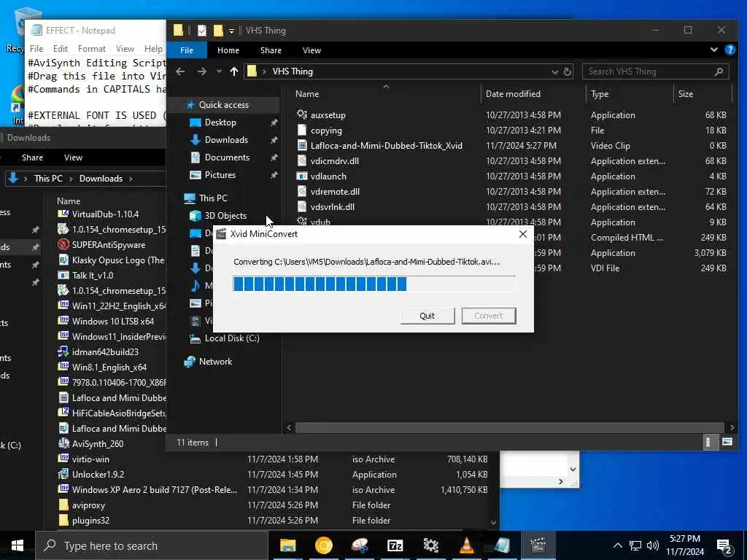The height and width of the screenshot is (560, 747).
Task: Open Network in navigation pane
Action: (215, 362)
